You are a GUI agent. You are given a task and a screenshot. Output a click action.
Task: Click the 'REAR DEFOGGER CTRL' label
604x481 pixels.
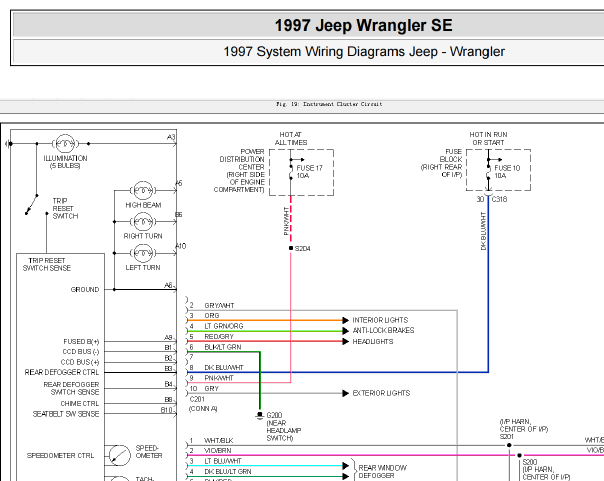point(62,372)
